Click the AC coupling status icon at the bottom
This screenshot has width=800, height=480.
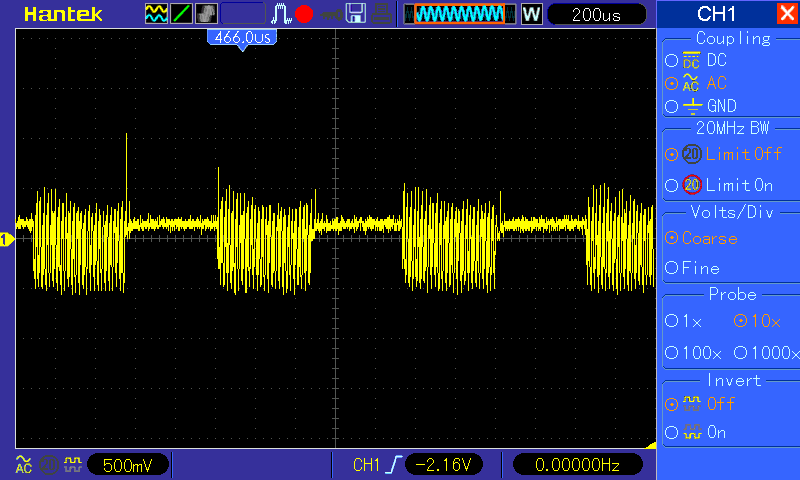(23, 464)
